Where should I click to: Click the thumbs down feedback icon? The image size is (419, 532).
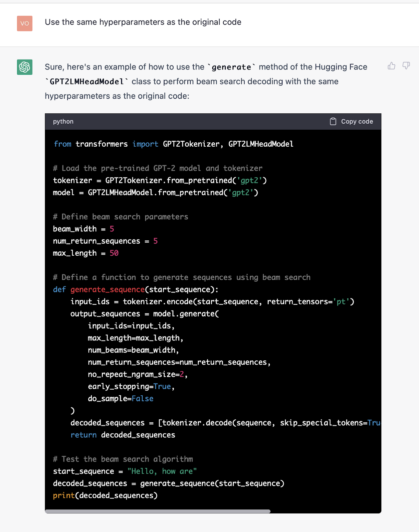coord(406,66)
